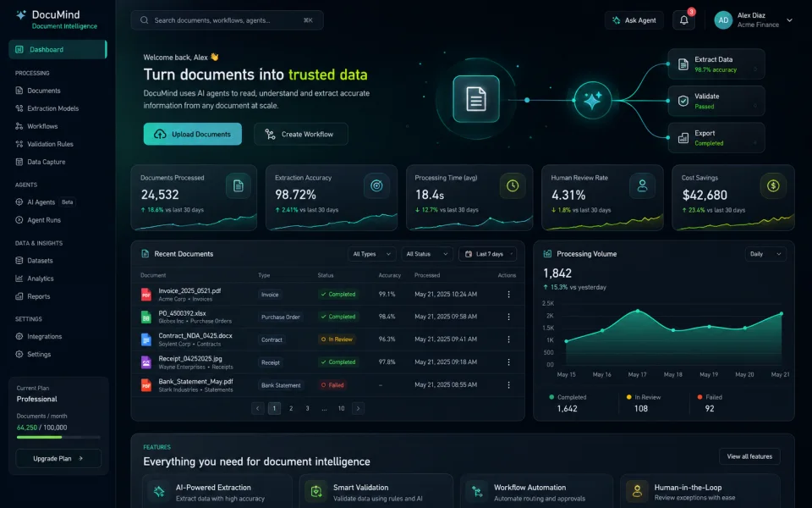Click the Human Review Rate person icon
The image size is (812, 508).
[x=642, y=185]
